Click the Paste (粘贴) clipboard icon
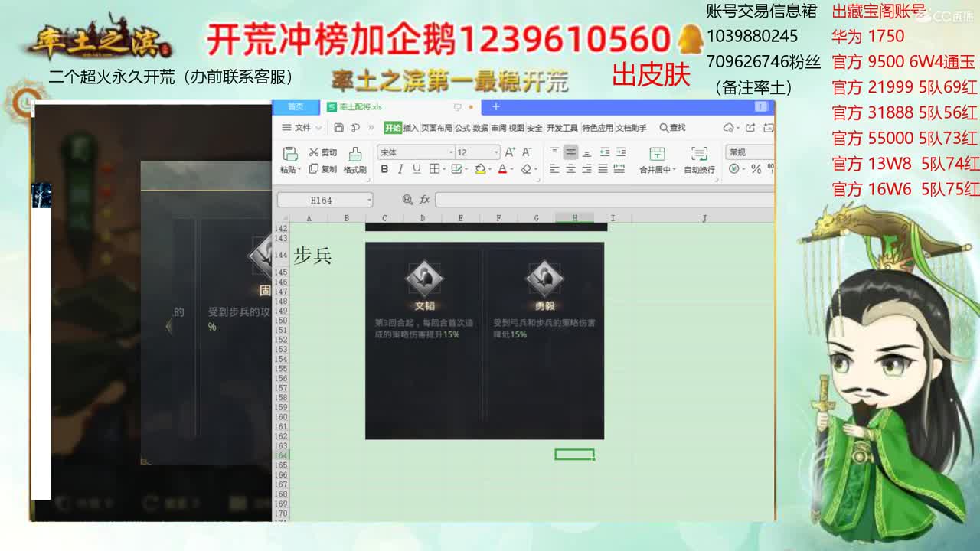 pos(290,153)
